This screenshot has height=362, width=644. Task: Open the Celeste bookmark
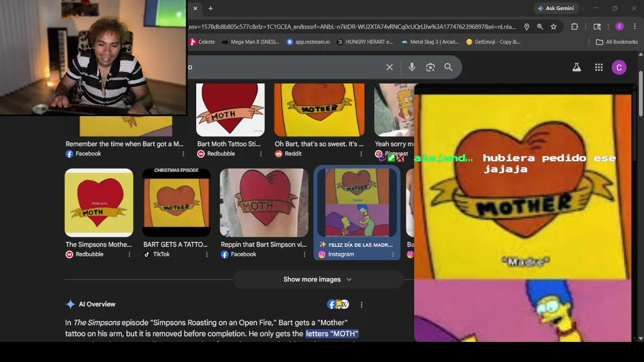[202, 42]
